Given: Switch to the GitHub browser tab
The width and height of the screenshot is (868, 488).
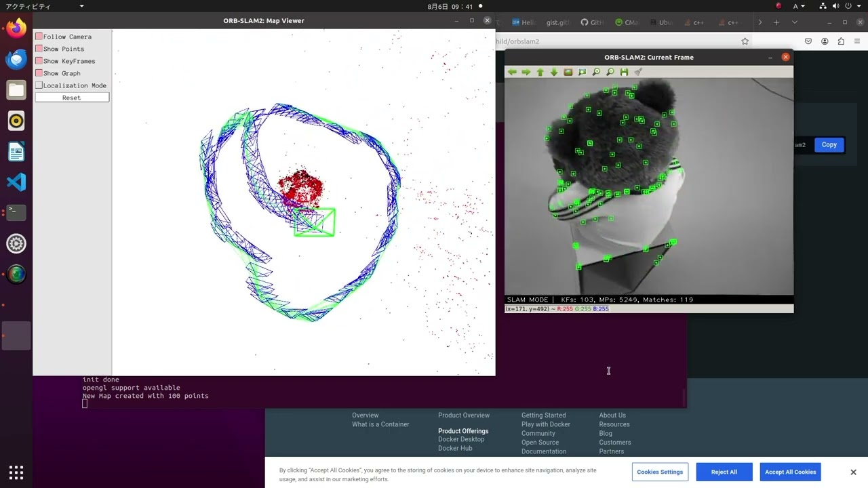Looking at the screenshot, I should [592, 22].
